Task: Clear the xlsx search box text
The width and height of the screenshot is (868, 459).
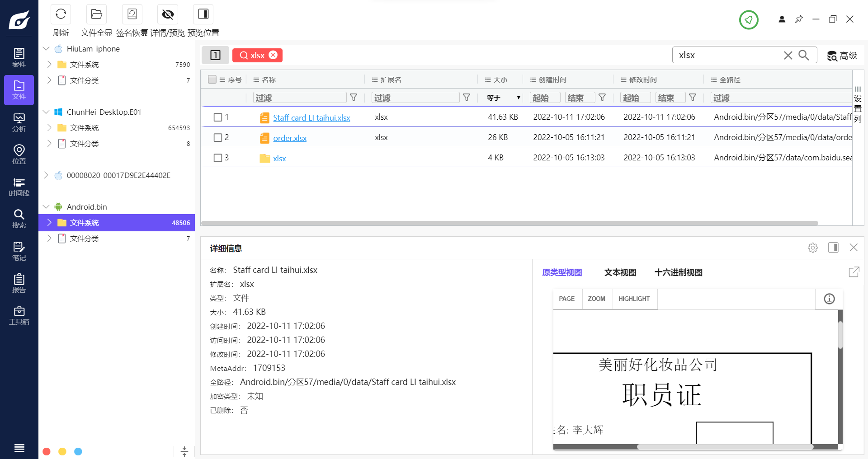Action: pyautogui.click(x=788, y=55)
